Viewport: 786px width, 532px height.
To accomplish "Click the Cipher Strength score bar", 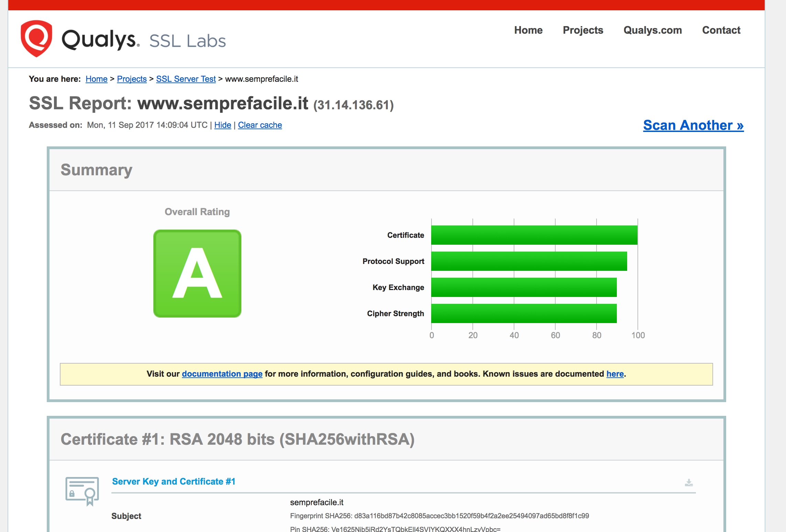I will pyautogui.click(x=524, y=313).
